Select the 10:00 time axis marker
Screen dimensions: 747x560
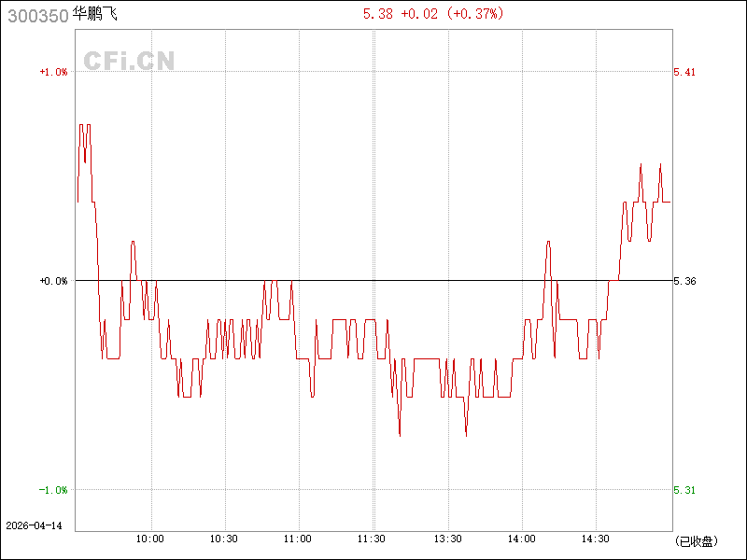[x=150, y=539]
